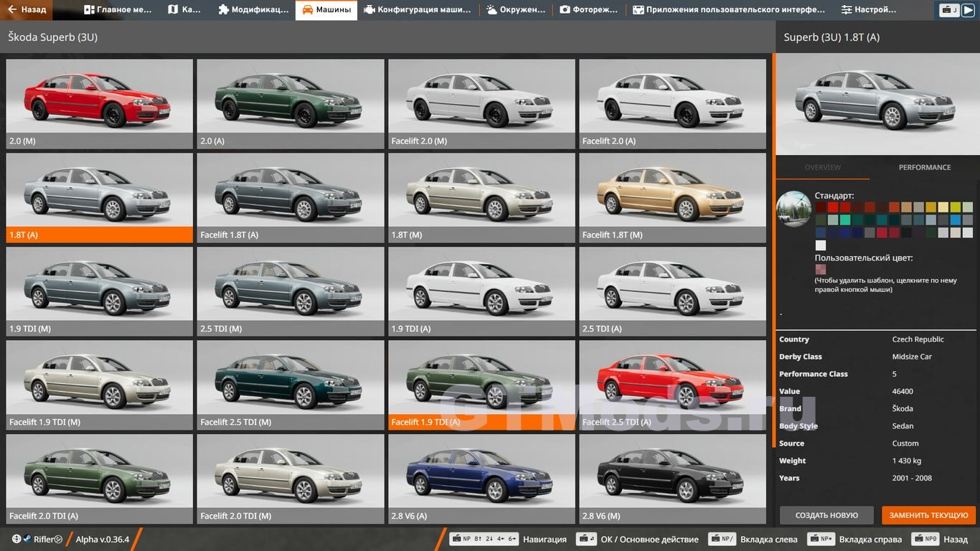
Task: Switch to the PERFORMANCE tab
Action: click(x=925, y=167)
